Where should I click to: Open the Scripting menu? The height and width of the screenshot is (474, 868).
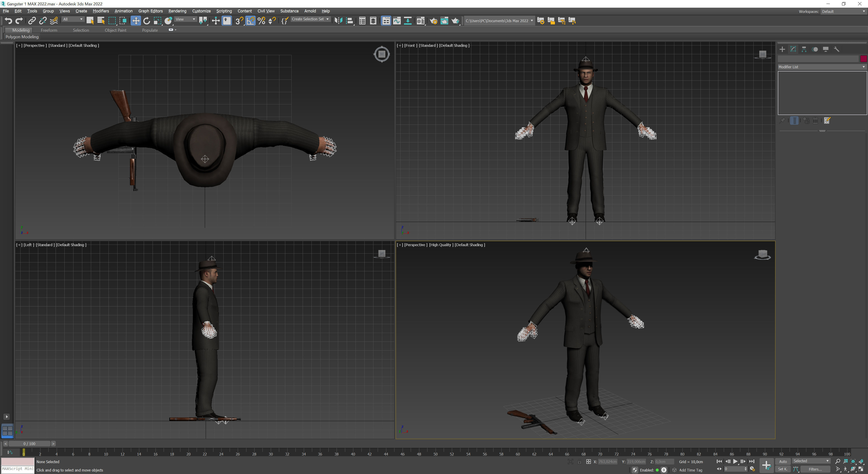pos(224,11)
